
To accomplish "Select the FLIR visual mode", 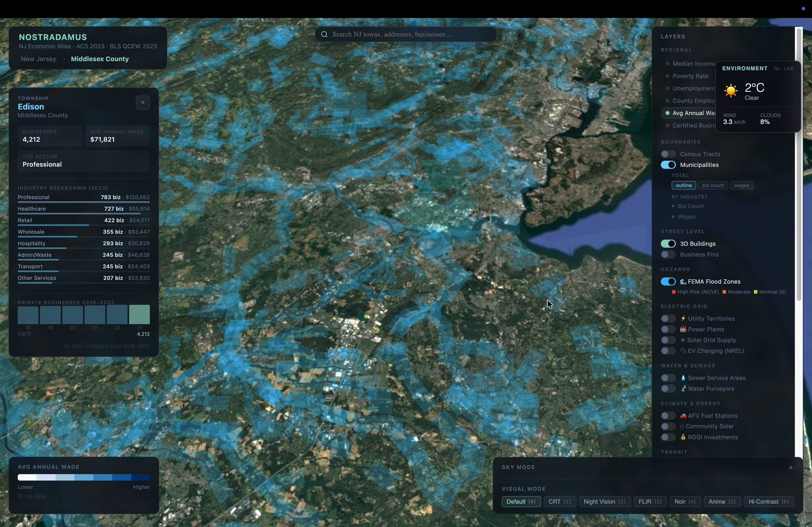I will (x=649, y=502).
